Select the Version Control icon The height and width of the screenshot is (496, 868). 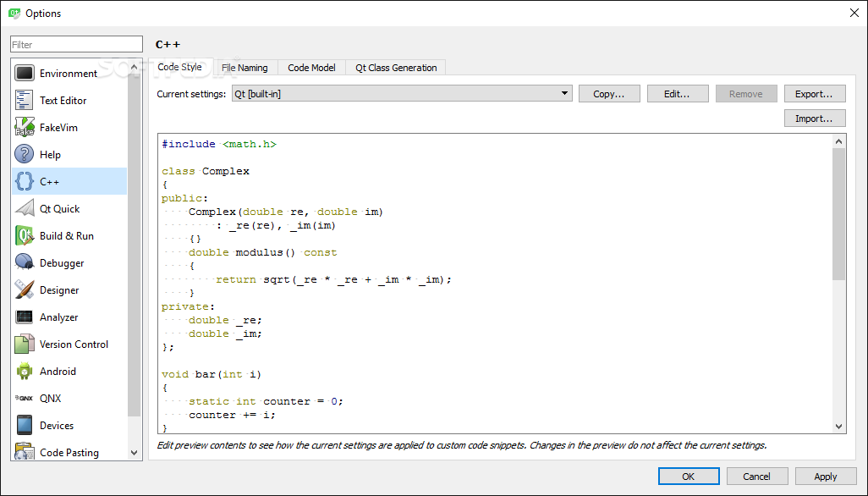click(x=25, y=344)
